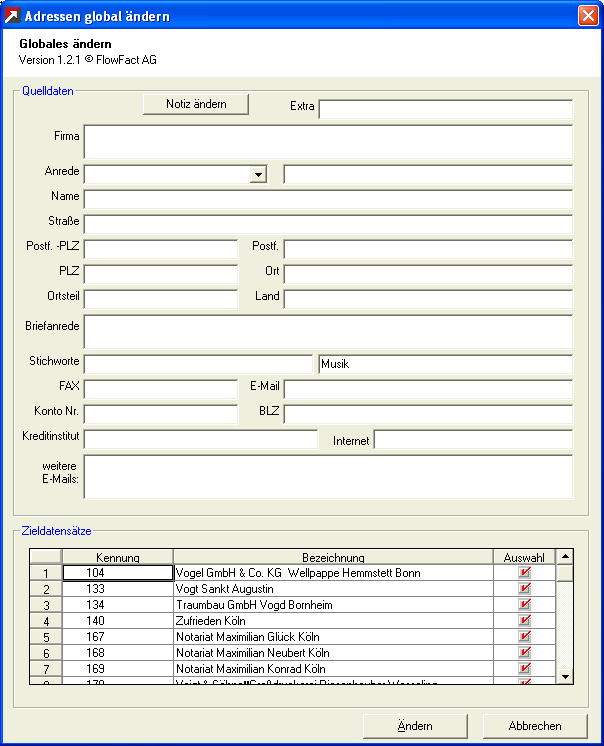
Task: Focus the title field right of Anrede
Action: click(x=428, y=175)
